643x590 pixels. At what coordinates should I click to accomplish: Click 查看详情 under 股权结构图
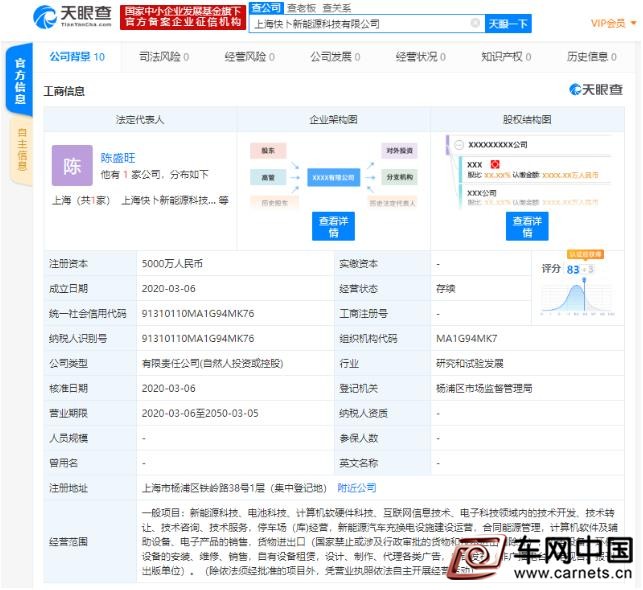(527, 226)
